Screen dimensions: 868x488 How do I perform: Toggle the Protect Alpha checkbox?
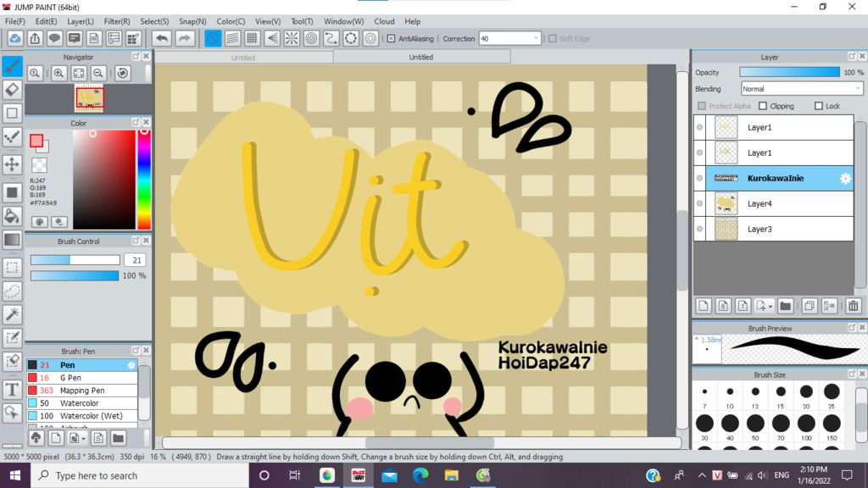click(x=702, y=106)
